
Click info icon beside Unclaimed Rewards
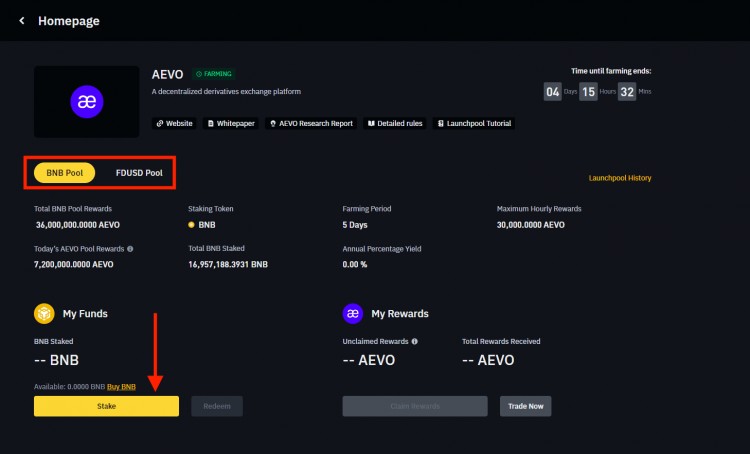(x=415, y=342)
